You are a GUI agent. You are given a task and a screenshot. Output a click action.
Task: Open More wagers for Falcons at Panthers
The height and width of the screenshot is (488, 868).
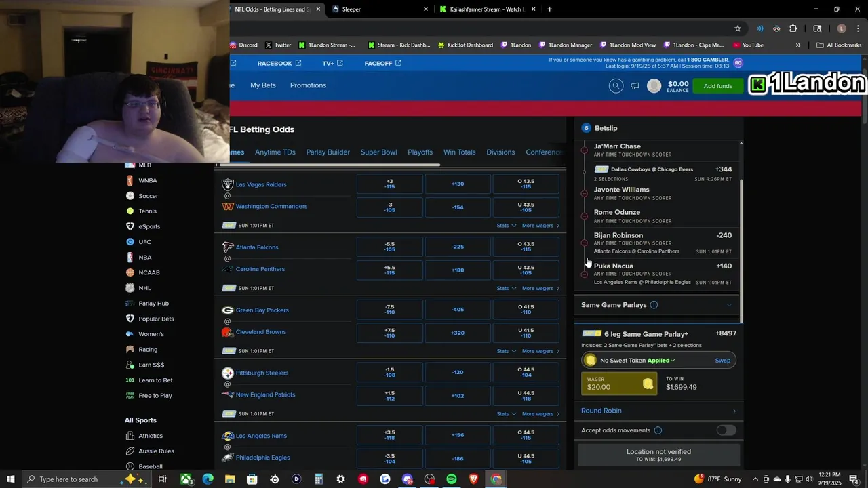tap(540, 289)
